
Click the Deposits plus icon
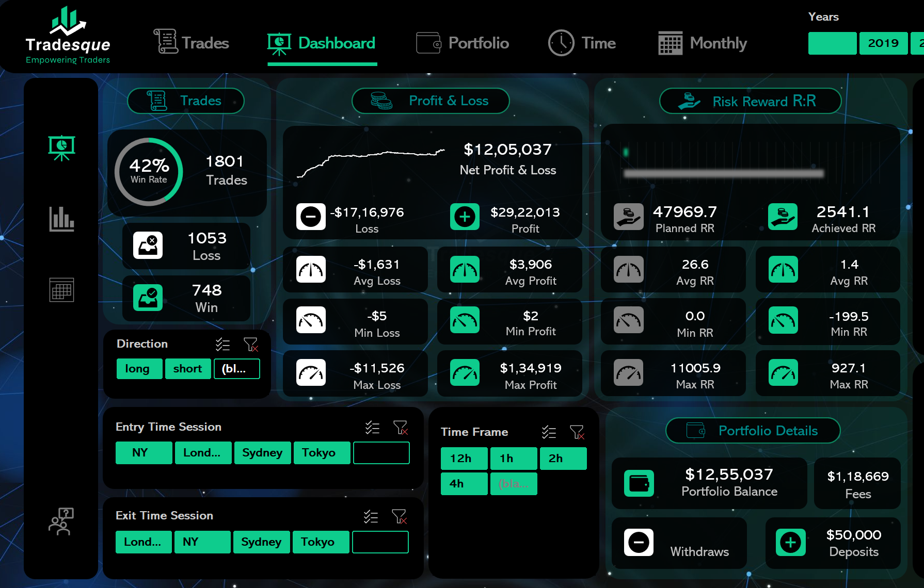coord(790,542)
